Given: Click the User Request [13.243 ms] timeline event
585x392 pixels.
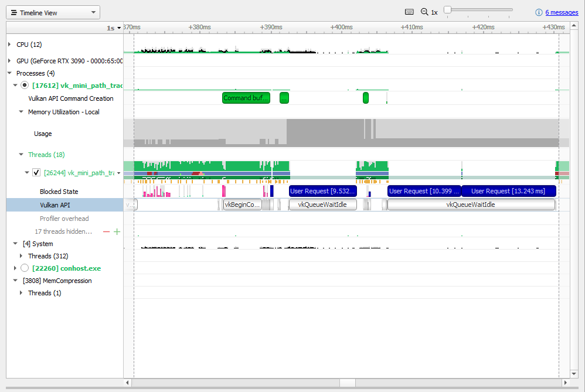Looking at the screenshot, I should (508, 190).
